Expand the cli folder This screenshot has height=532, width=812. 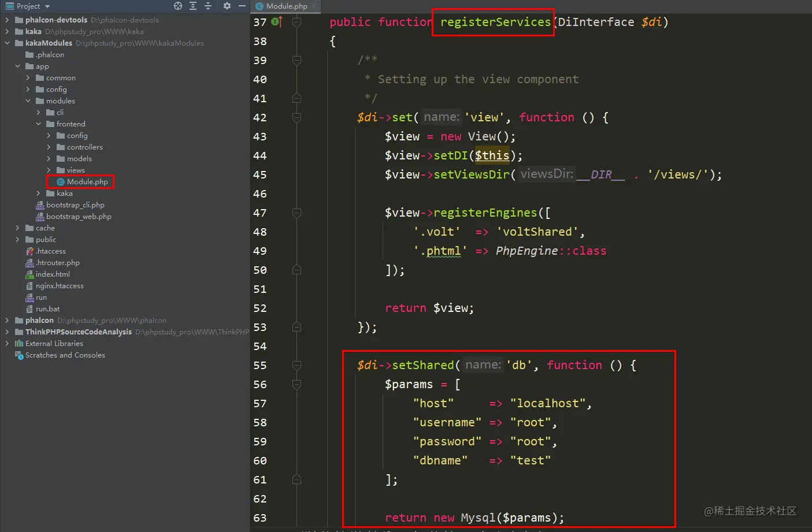coord(38,112)
